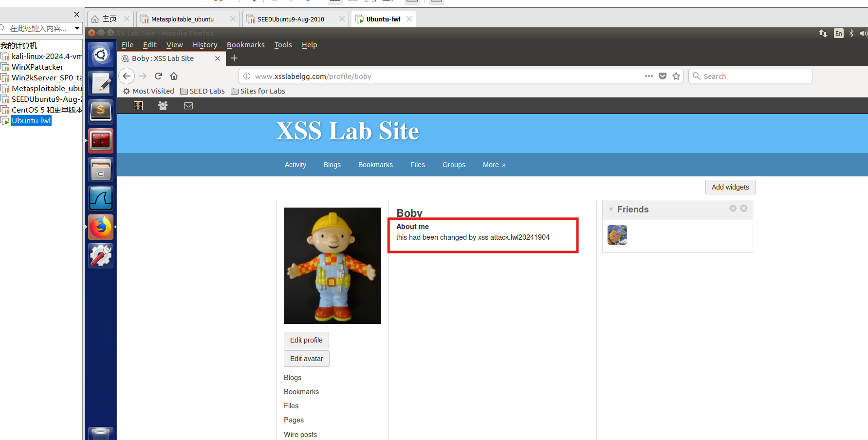
Task: Open the file archive manager launcher icon
Action: tap(101, 169)
